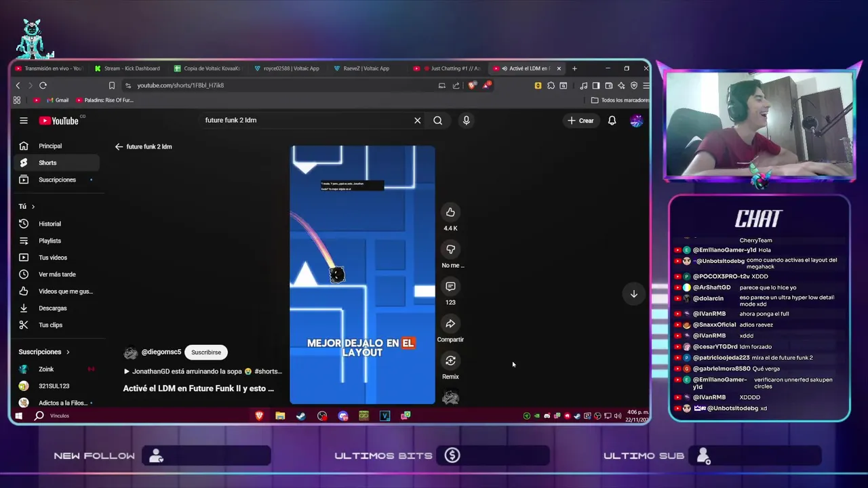Bookmark this page icon in toolbar
Image resolution: width=868 pixels, height=488 pixels.
[x=112, y=85]
